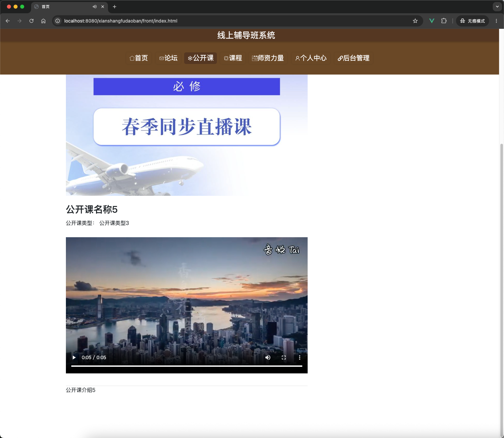Open the 课程 menu item
This screenshot has width=504, height=438.
click(x=233, y=58)
